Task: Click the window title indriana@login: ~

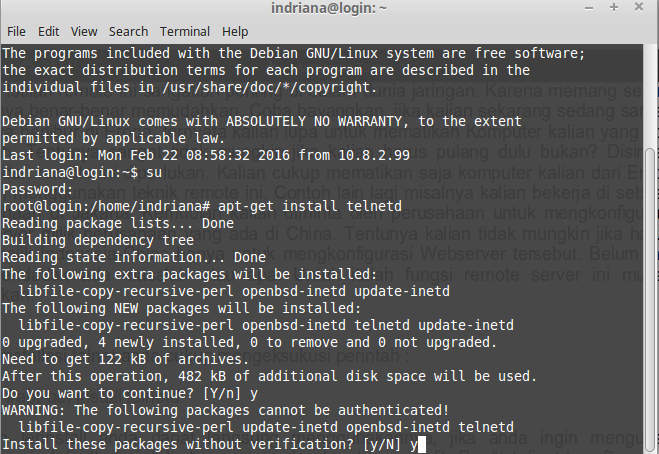Action: coord(329,8)
